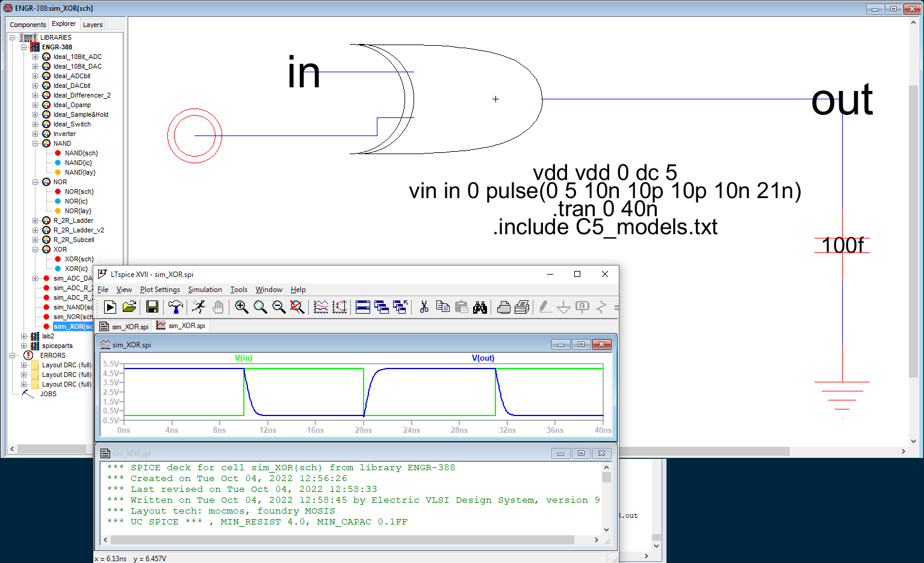Click the binoculars find icon
The image size is (924, 563).
(480, 307)
